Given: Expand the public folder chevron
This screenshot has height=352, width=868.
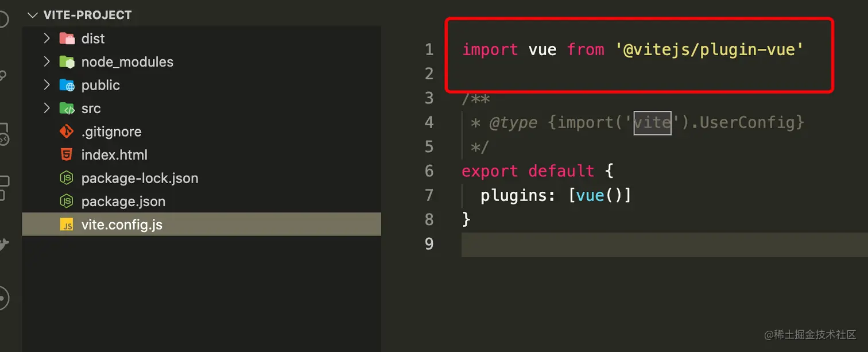Looking at the screenshot, I should 47,85.
